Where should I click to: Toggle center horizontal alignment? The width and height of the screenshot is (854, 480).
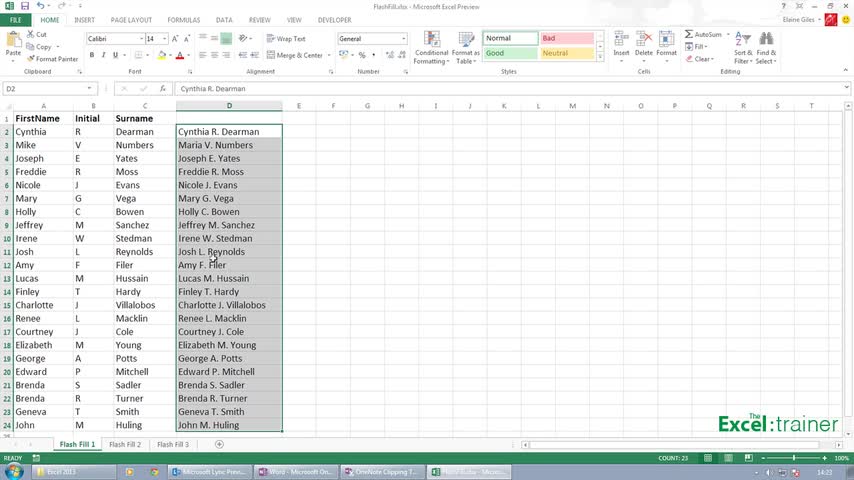point(214,55)
